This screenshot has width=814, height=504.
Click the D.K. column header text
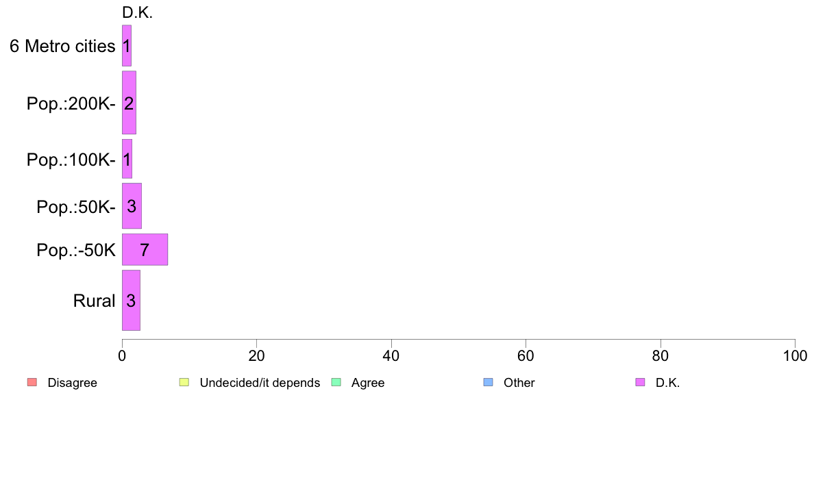[x=137, y=12]
